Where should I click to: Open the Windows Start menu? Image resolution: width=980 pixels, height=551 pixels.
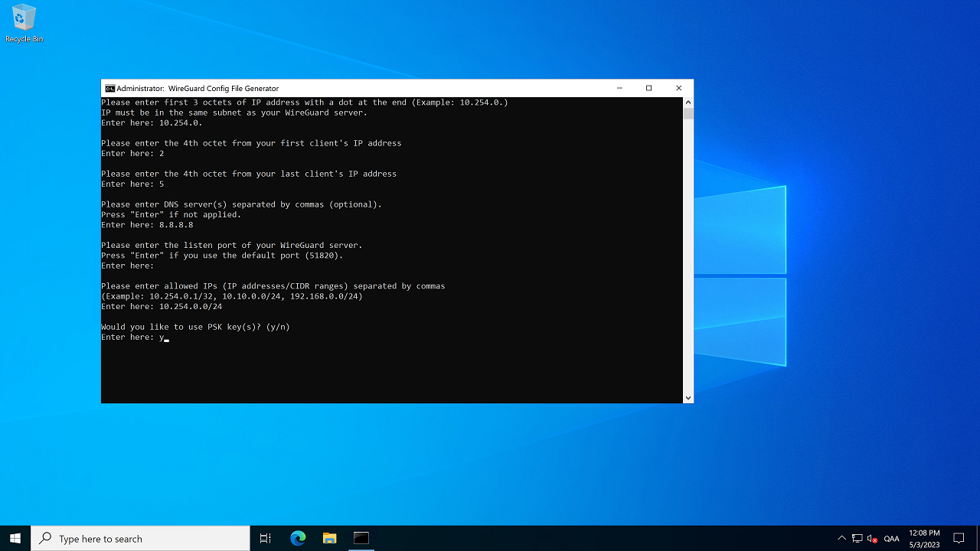point(15,538)
